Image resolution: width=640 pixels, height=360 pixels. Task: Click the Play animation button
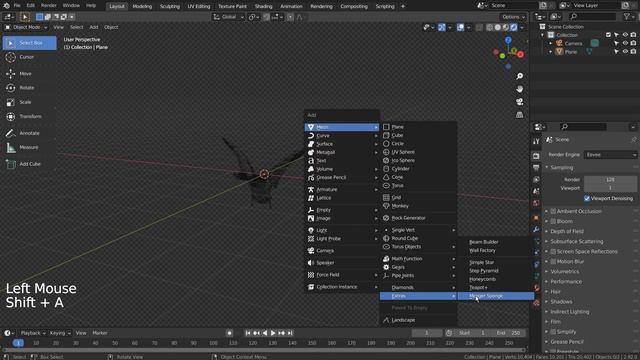click(x=273, y=333)
